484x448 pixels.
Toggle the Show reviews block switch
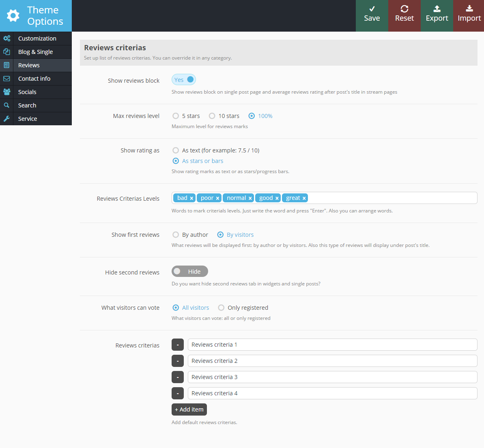tap(184, 80)
